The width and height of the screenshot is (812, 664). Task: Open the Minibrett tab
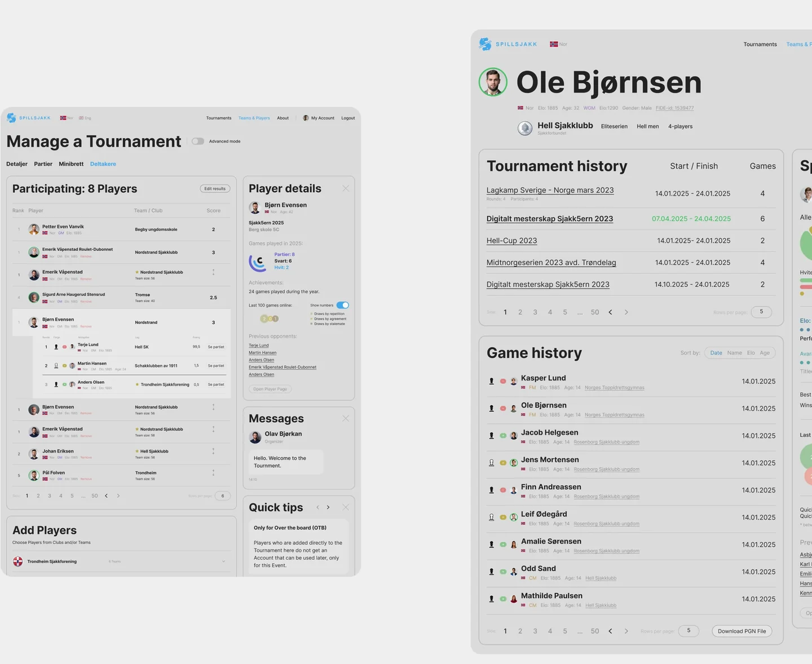tap(71, 164)
